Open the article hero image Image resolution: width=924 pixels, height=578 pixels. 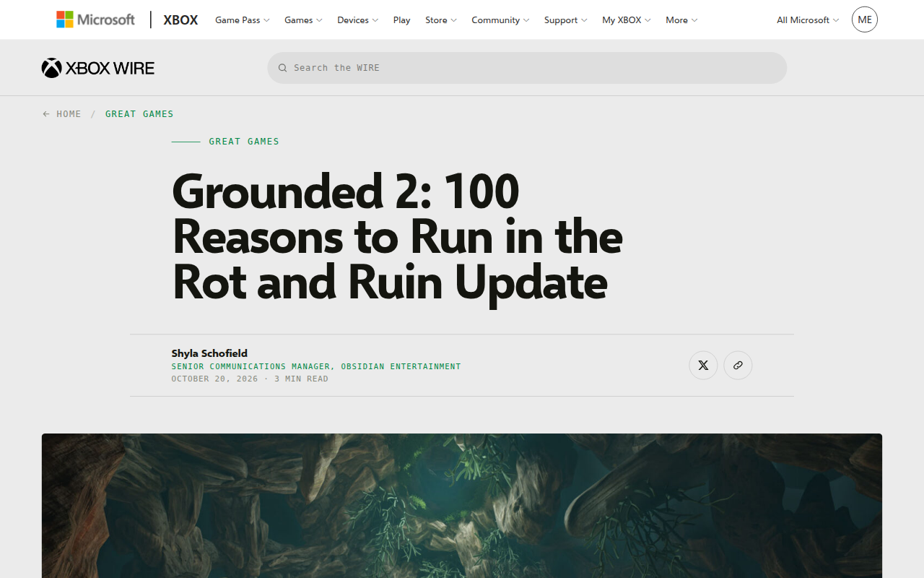click(x=462, y=506)
